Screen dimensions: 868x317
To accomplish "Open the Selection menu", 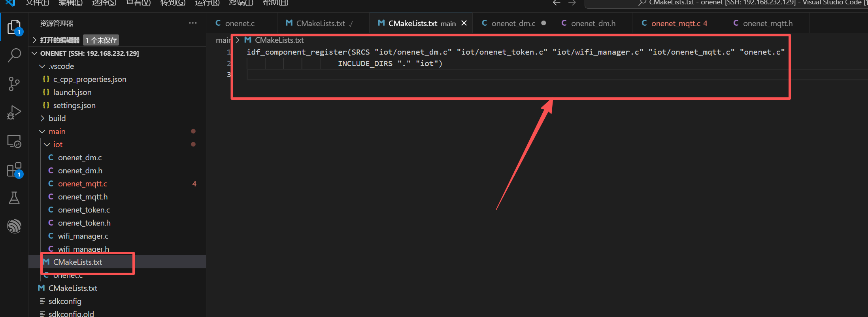I will point(104,3).
